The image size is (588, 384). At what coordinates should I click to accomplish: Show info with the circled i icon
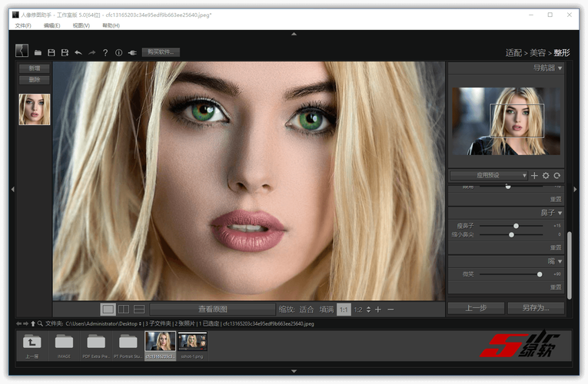tap(119, 53)
